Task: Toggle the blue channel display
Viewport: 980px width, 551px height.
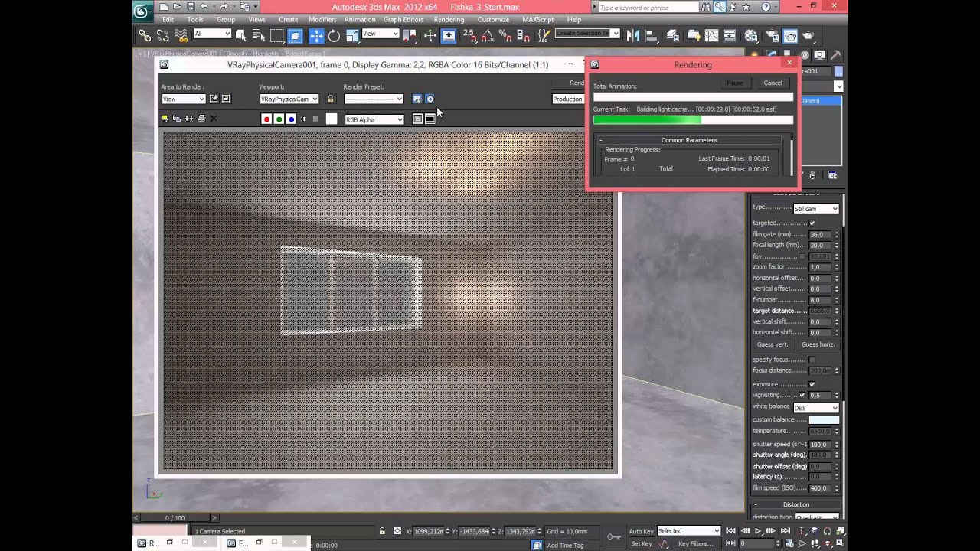Action: pyautogui.click(x=291, y=119)
